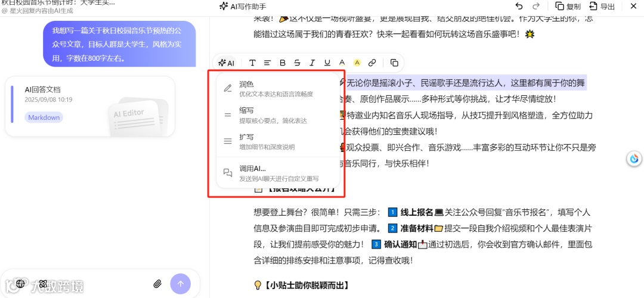Click the bold text 线上报名
The height and width of the screenshot is (298, 644).
417,212
